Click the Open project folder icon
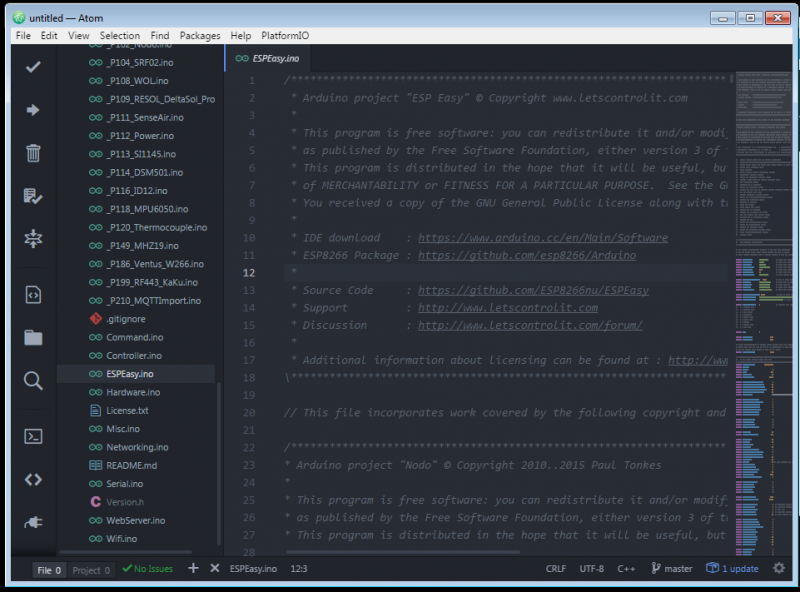800x592 pixels. (x=33, y=337)
